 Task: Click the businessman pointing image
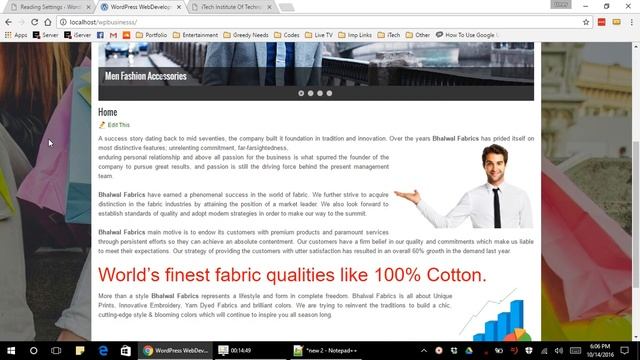463,186
